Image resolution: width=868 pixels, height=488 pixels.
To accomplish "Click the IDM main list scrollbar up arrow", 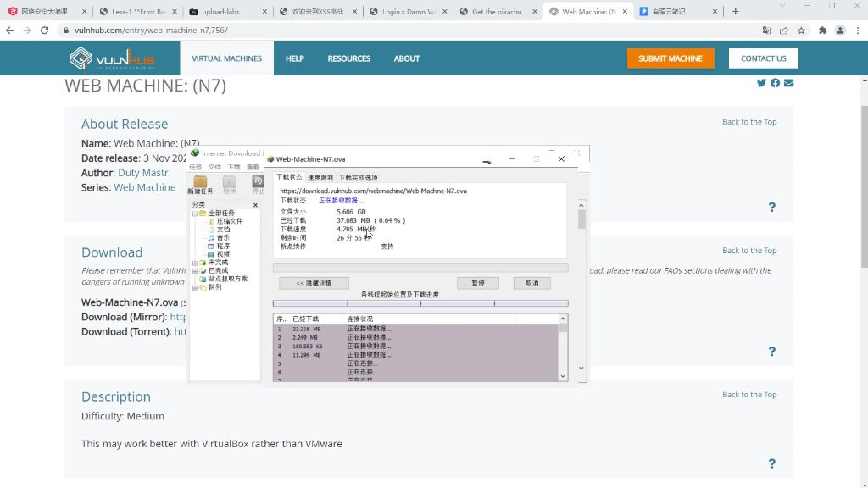I will pyautogui.click(x=581, y=205).
